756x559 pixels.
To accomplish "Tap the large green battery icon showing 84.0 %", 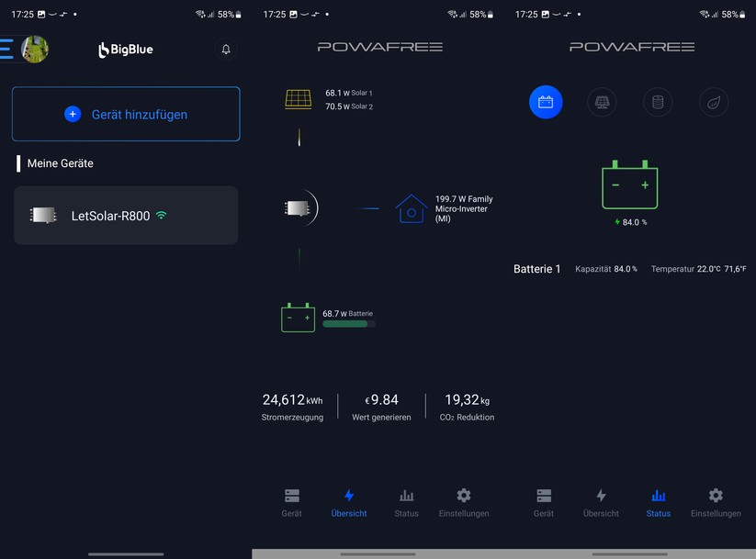I will click(630, 184).
